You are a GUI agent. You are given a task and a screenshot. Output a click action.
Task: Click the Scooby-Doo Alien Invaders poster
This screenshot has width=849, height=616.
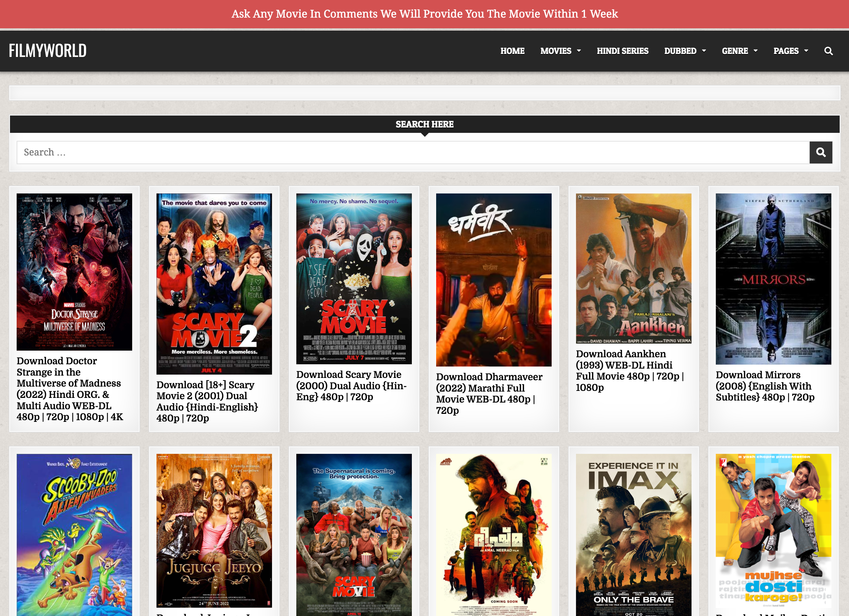(74, 535)
